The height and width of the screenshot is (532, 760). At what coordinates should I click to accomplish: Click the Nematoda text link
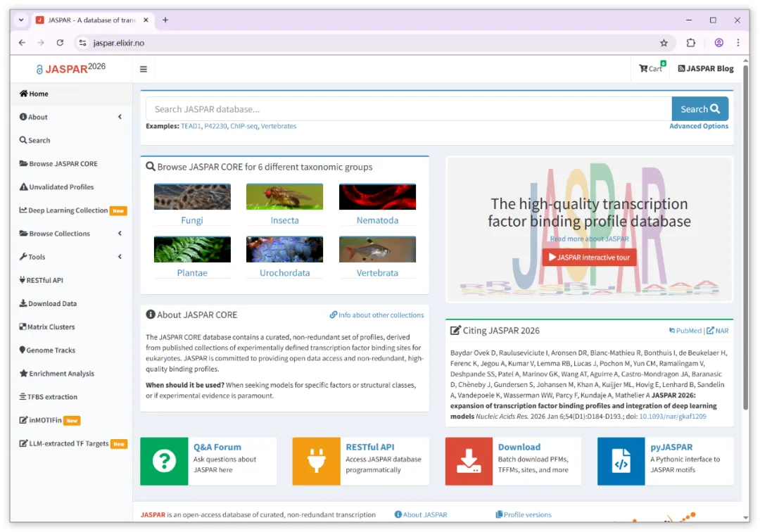(378, 220)
